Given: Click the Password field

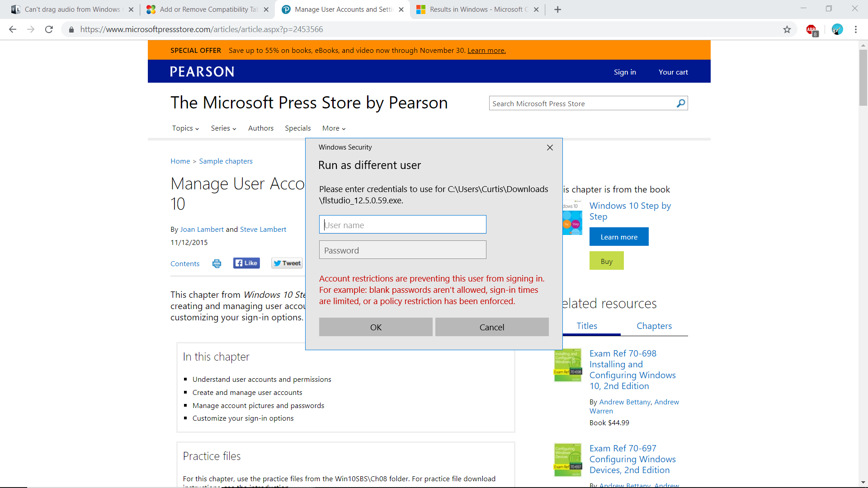Looking at the screenshot, I should pyautogui.click(x=402, y=250).
